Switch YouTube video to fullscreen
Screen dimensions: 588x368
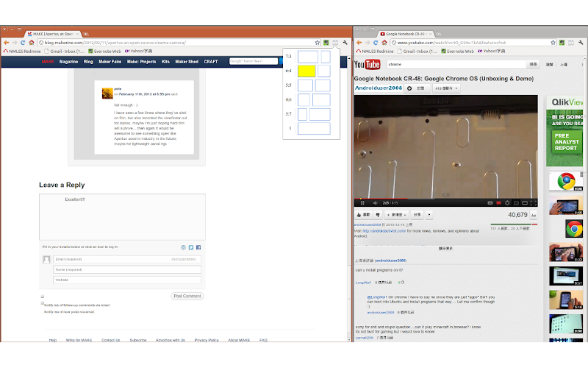pos(534,203)
